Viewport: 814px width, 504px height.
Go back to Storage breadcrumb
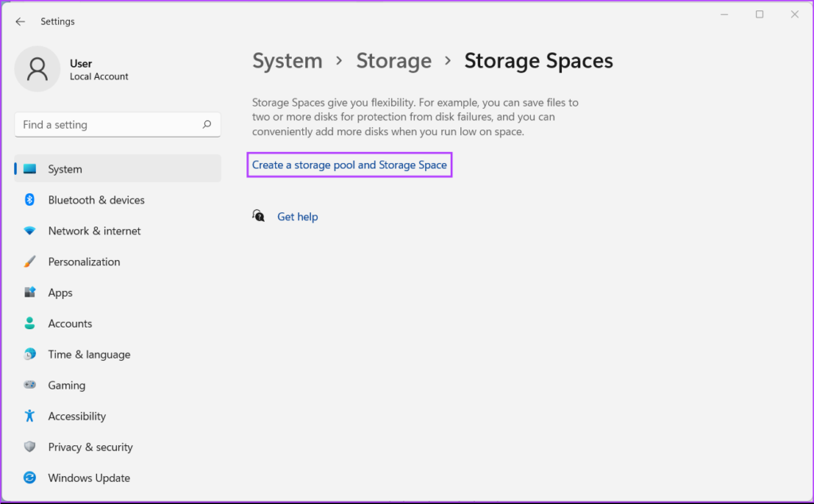click(393, 61)
